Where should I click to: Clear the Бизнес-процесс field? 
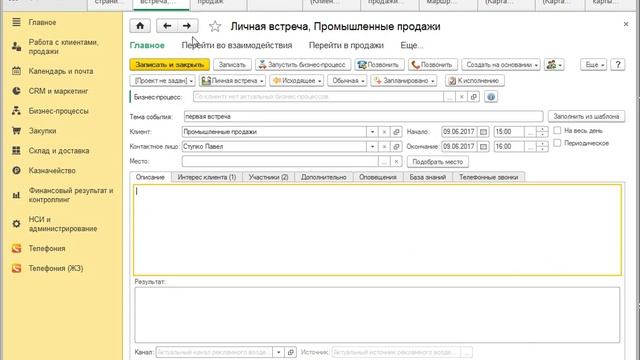click(x=462, y=97)
